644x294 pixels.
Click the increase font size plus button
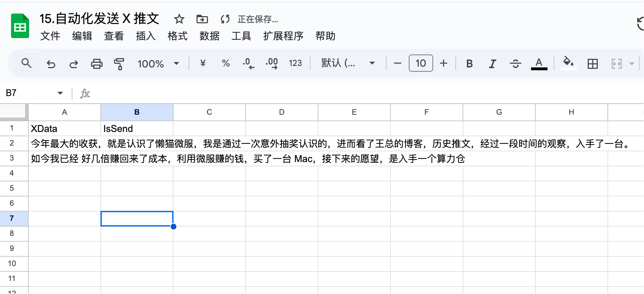click(444, 63)
